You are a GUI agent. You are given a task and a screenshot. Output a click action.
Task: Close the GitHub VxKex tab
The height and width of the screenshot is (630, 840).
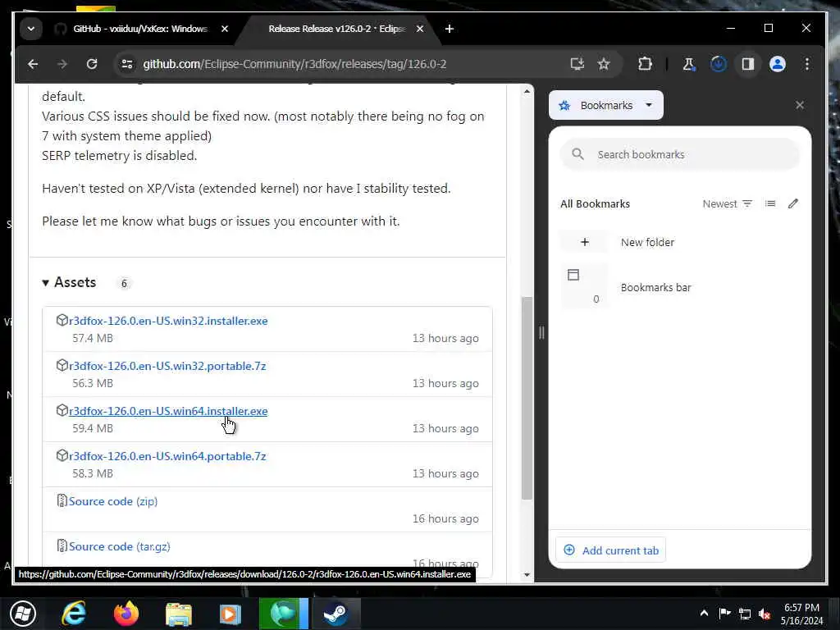(225, 29)
